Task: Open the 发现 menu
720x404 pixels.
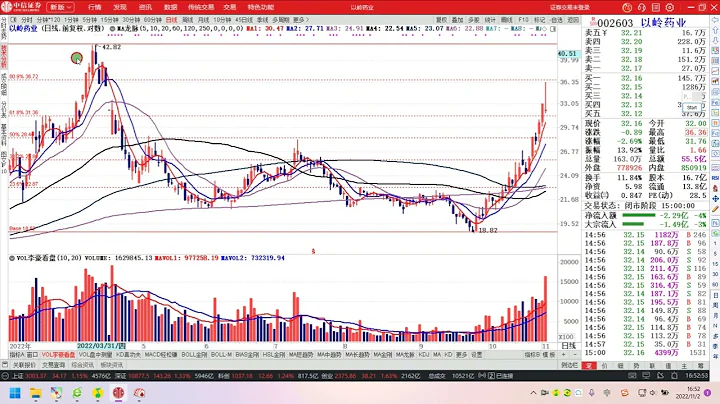Action: pos(120,7)
